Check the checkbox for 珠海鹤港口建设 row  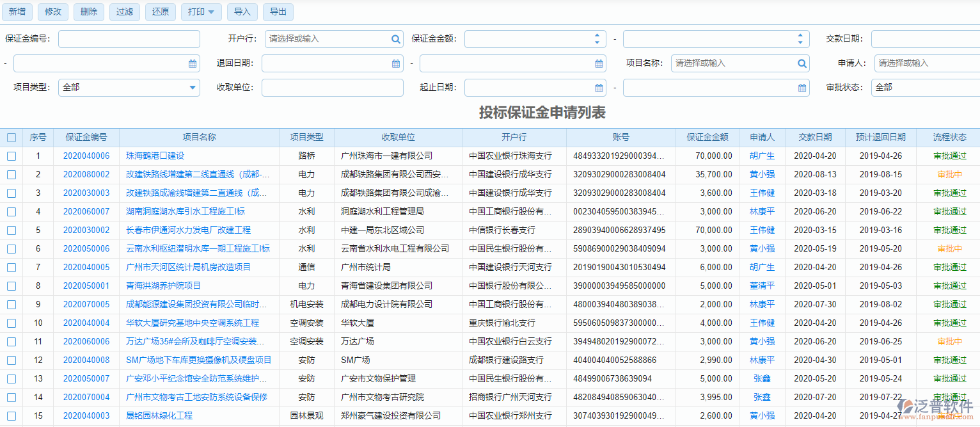[x=11, y=156]
